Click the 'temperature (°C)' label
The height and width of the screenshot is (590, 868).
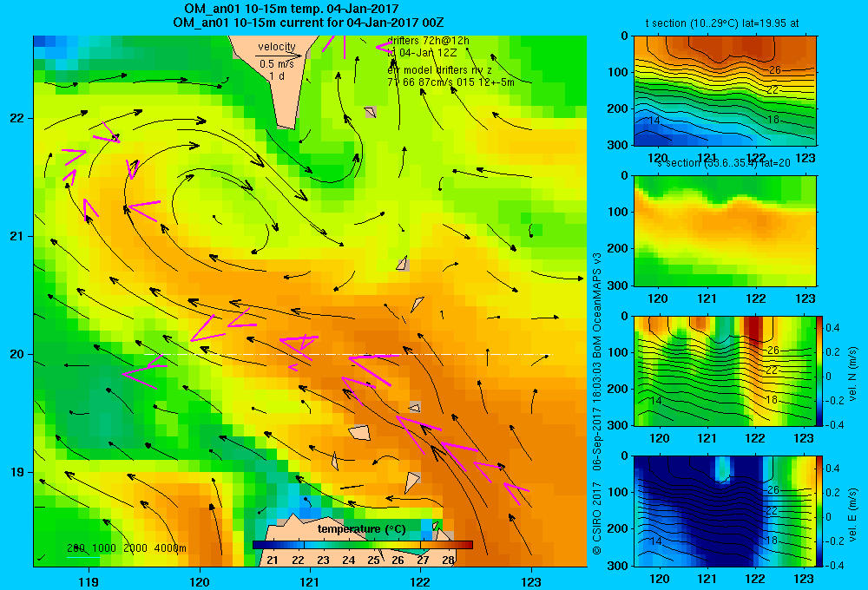pos(361,529)
